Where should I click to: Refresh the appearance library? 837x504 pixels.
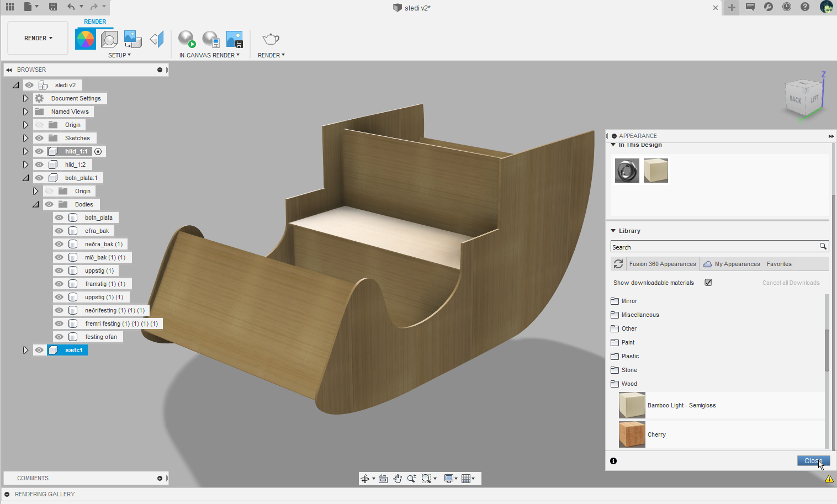[x=618, y=264]
